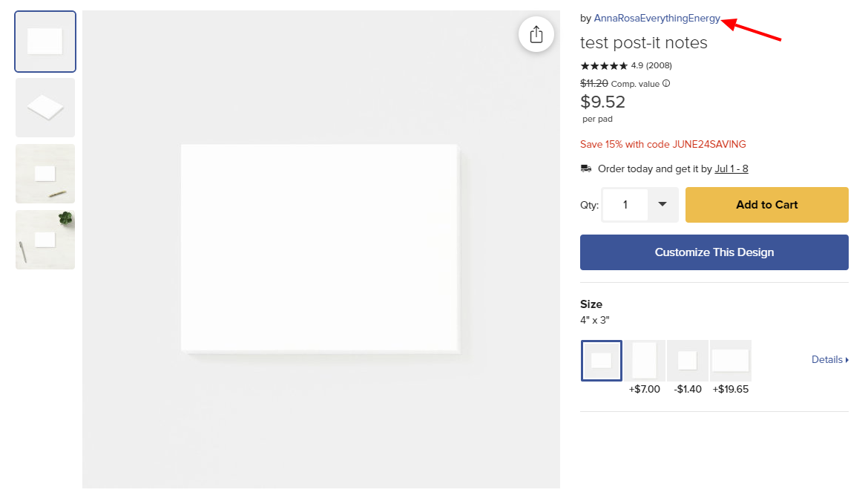Open the AnnaRosaEverythingEnergy store link

point(657,19)
